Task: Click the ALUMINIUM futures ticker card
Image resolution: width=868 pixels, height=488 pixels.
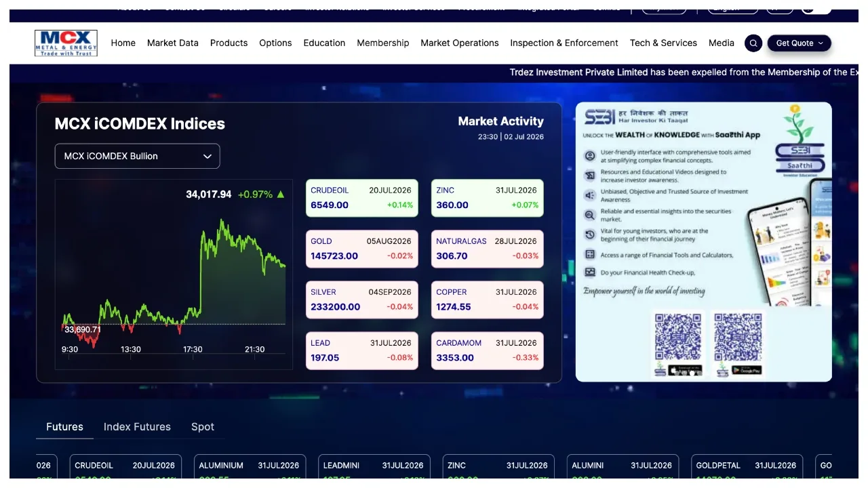Action: [x=250, y=467]
